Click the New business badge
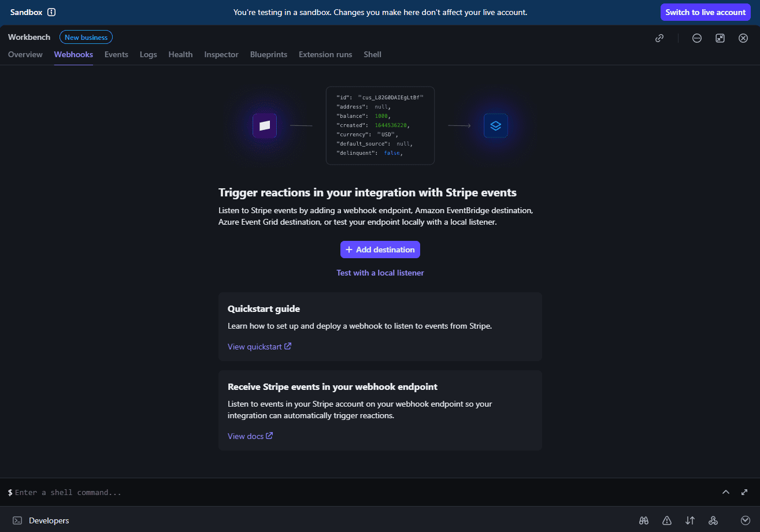 86,38
